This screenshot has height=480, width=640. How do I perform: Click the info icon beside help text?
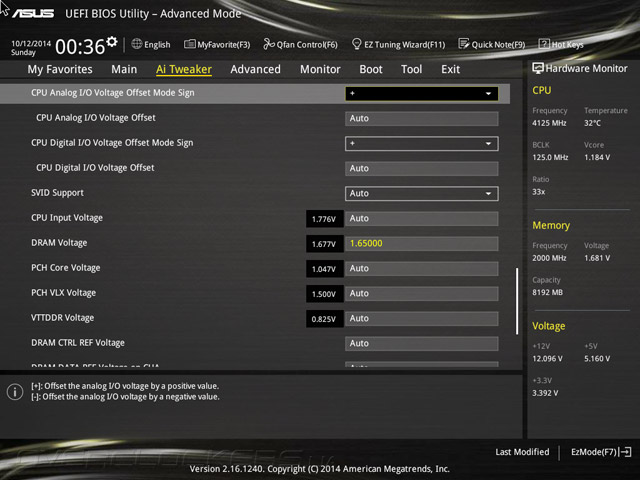[15, 392]
